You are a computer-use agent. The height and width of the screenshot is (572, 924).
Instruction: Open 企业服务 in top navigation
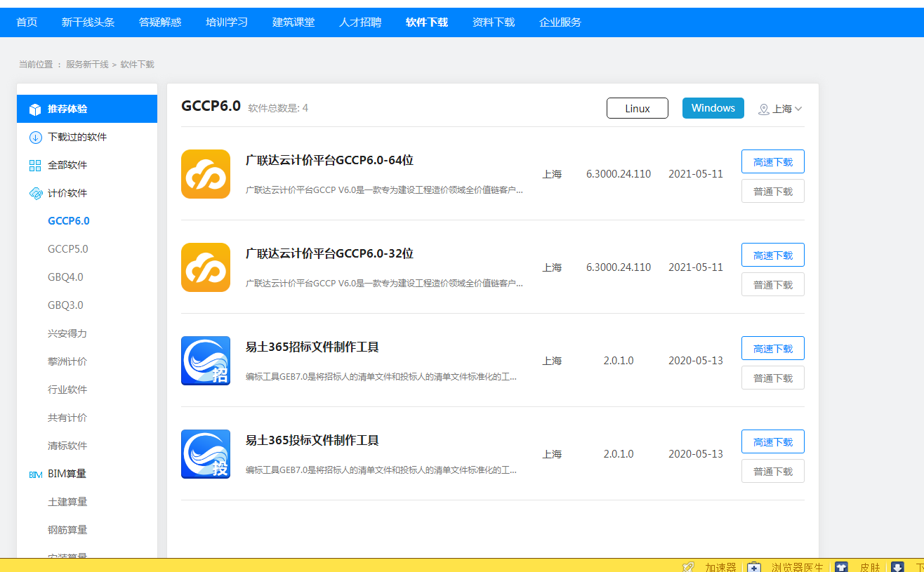(x=560, y=22)
